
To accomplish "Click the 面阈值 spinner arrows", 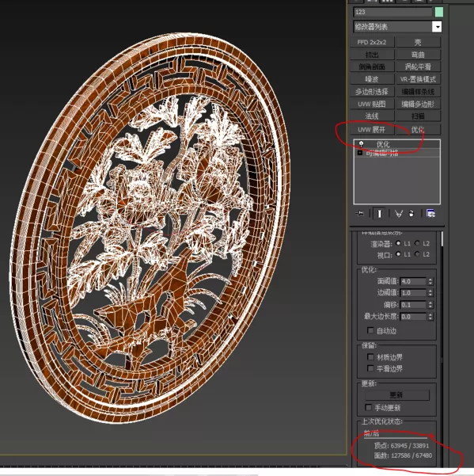I will (430, 281).
